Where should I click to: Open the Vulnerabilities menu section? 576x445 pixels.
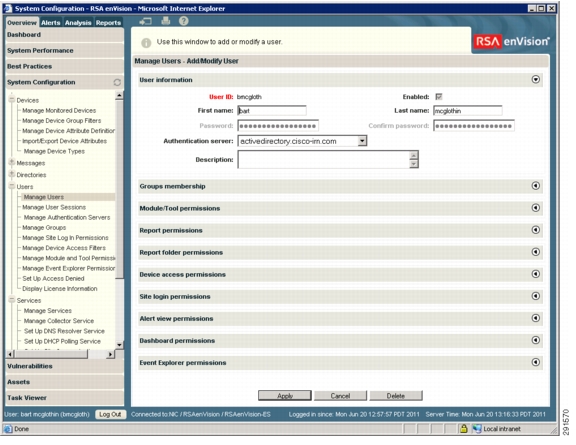65,366
